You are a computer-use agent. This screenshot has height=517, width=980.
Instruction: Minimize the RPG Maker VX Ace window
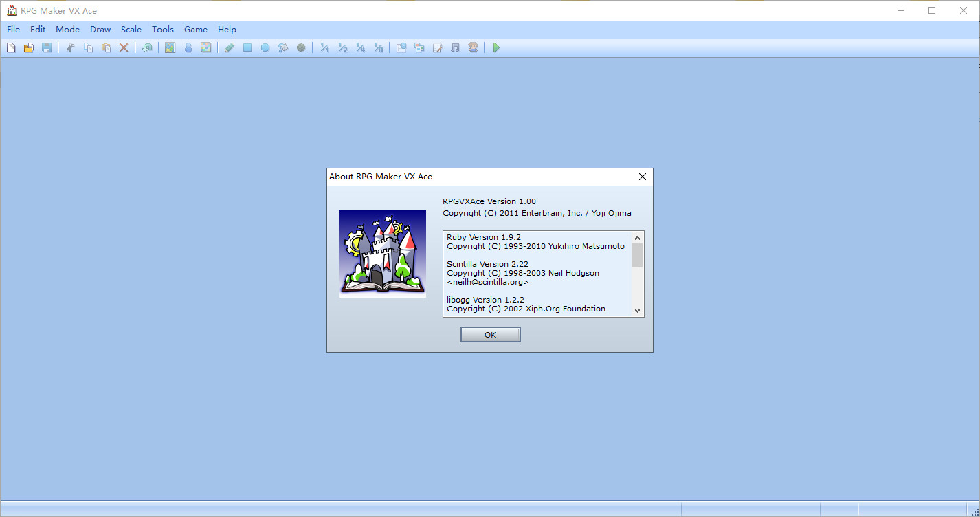click(x=901, y=10)
